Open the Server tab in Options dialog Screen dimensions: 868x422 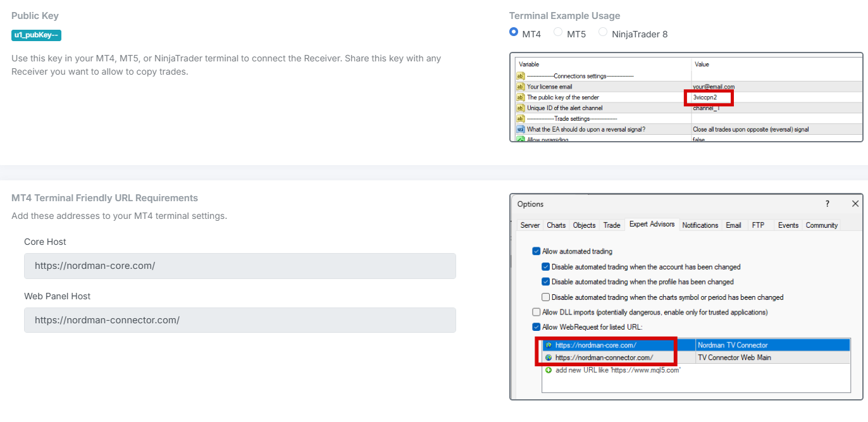[x=530, y=225]
